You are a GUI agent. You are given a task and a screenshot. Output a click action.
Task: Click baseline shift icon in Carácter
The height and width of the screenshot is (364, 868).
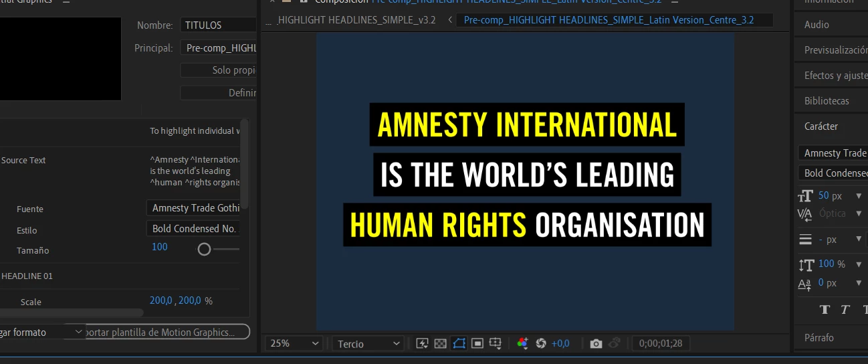805,284
